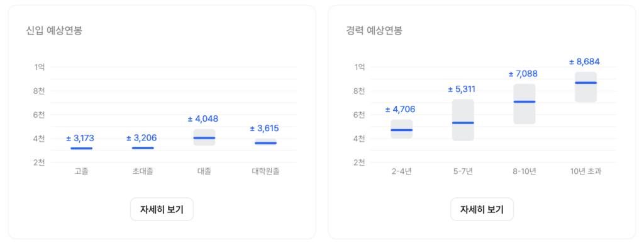Screen dimensions: 644x247
Task: Select the 초대졸 salary bar marker
Action: (x=143, y=148)
